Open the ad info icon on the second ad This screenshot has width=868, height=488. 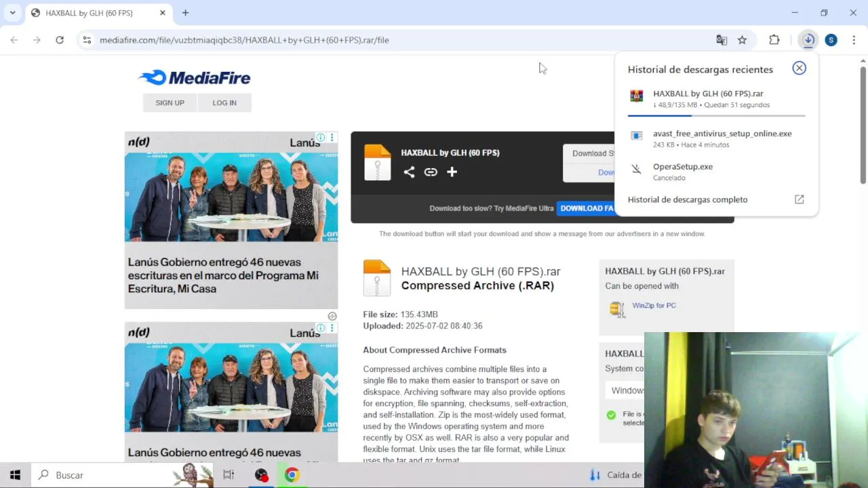click(x=321, y=328)
